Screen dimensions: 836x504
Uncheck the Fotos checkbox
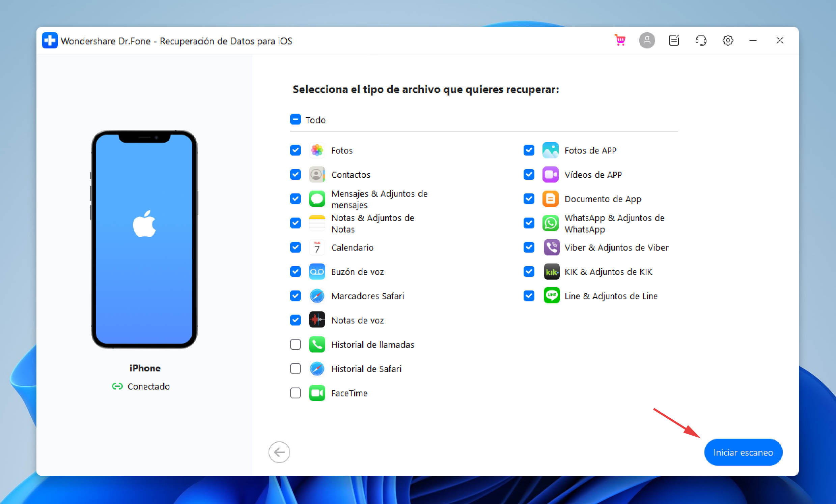click(296, 150)
